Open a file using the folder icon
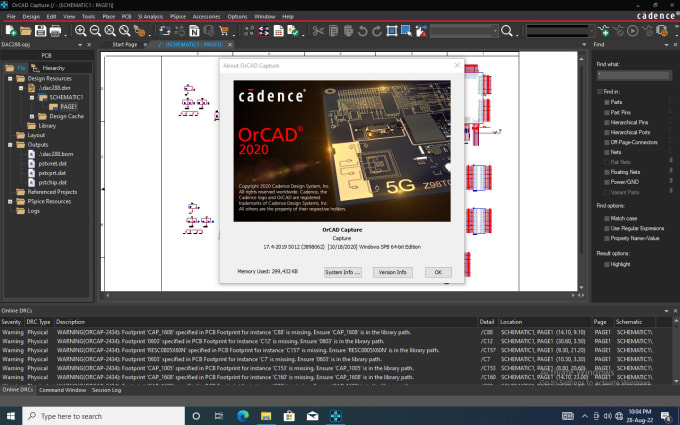 (26, 31)
